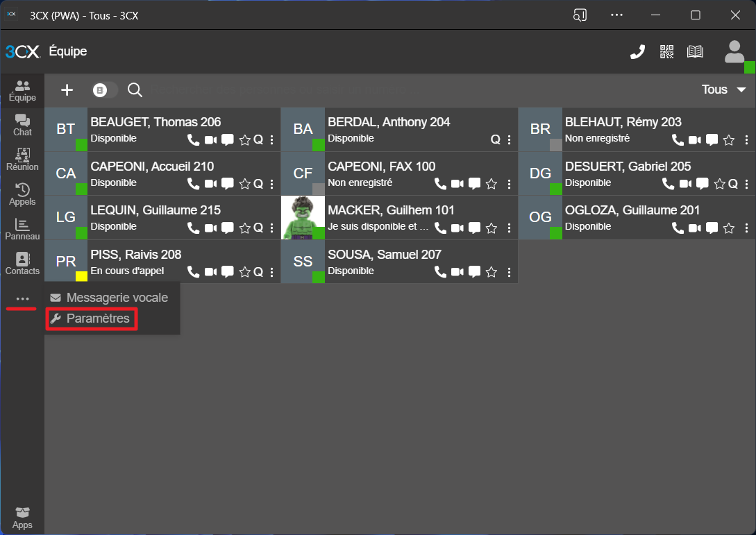
Task: Open cast icon in window title bar
Action: pos(580,15)
